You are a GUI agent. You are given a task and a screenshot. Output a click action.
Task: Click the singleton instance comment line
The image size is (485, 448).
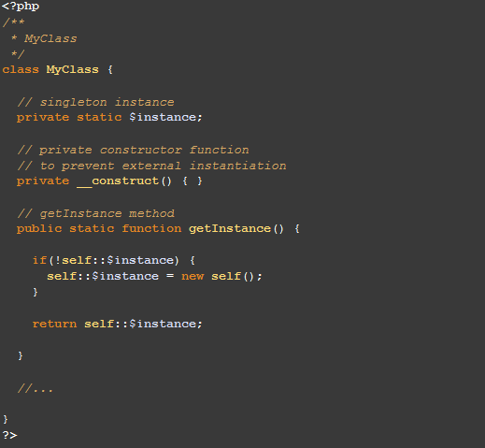tap(96, 102)
